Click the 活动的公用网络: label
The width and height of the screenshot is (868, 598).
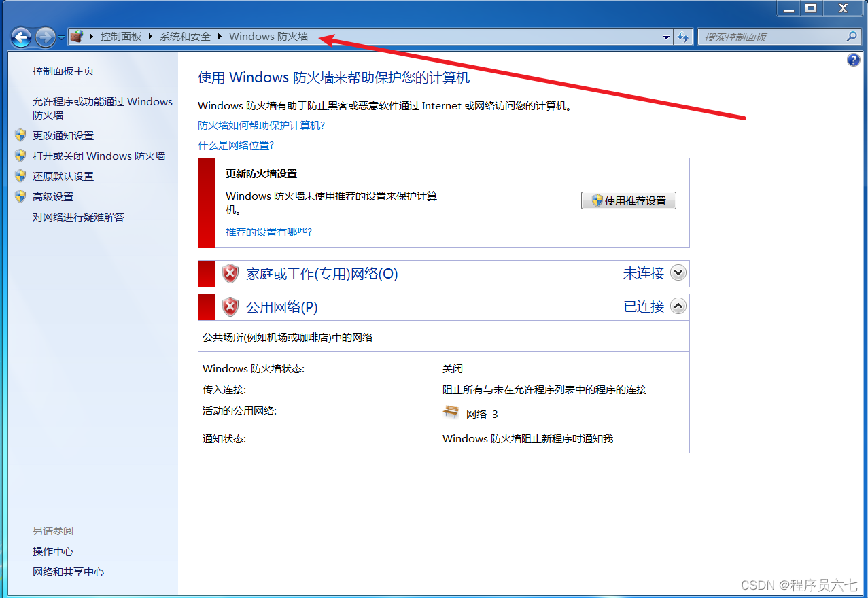click(x=240, y=410)
